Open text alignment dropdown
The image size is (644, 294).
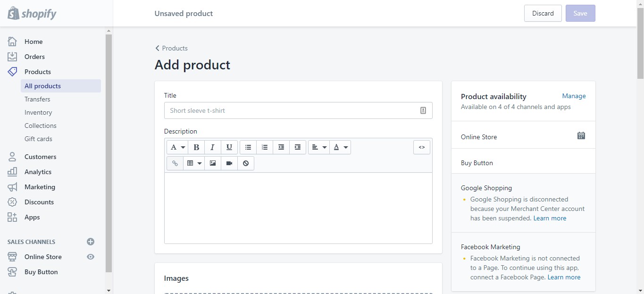click(319, 147)
